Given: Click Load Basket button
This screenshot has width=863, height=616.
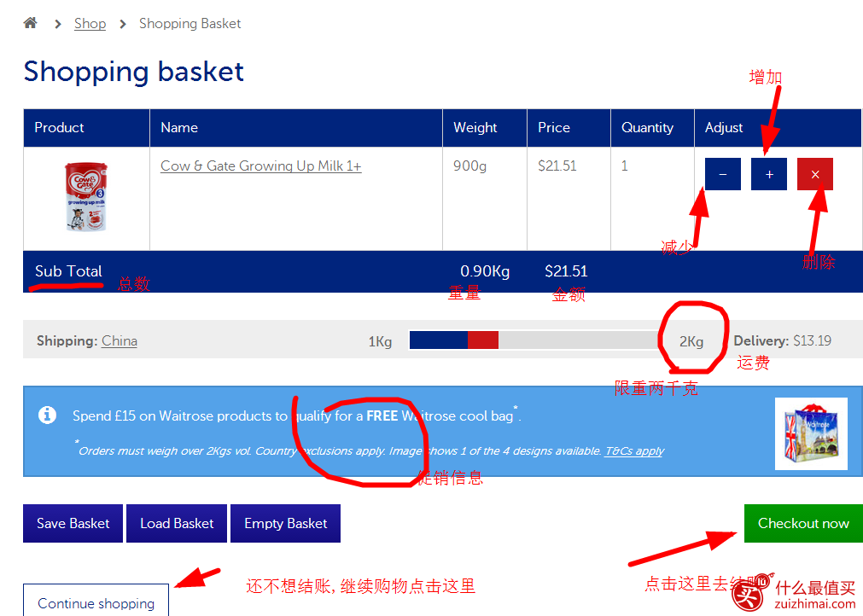Looking at the screenshot, I should click(x=177, y=523).
